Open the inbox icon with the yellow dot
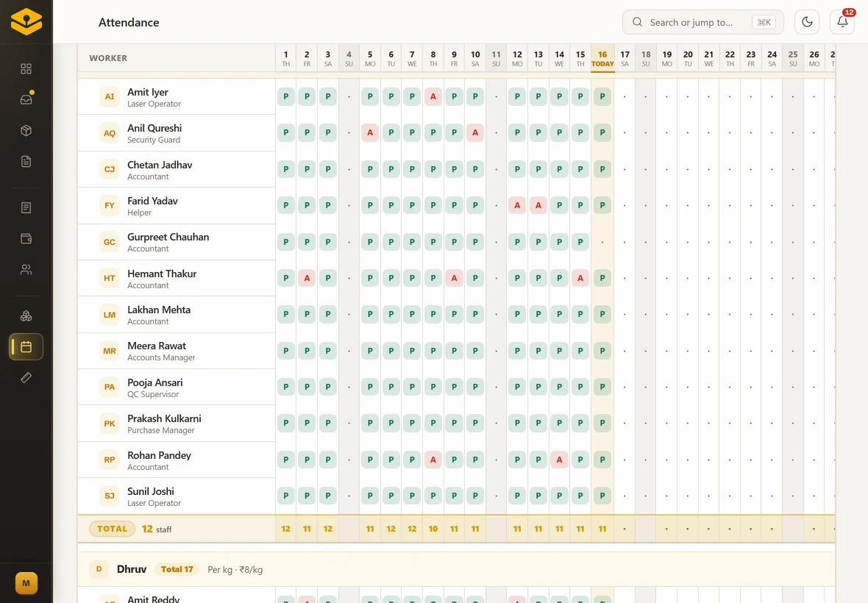The height and width of the screenshot is (603, 868). click(26, 99)
